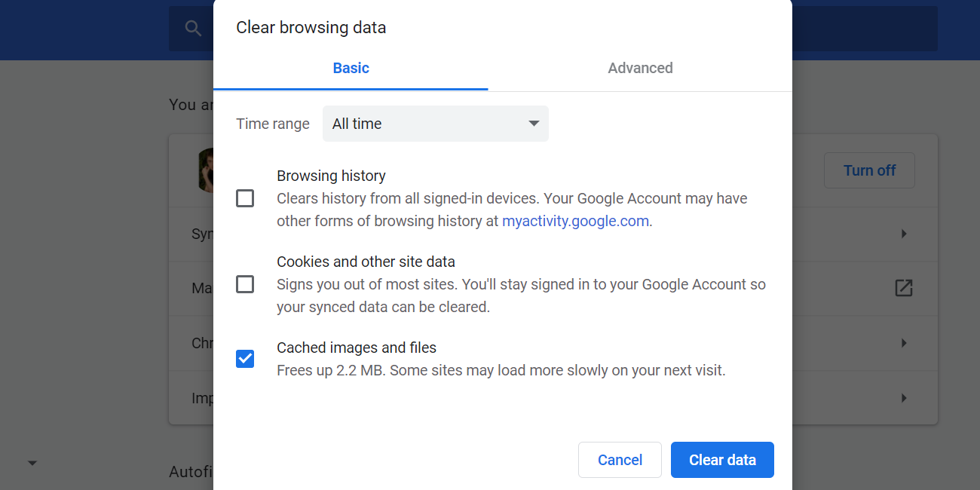Click the Turn off sync button
The height and width of the screenshot is (490, 980).
(x=868, y=170)
